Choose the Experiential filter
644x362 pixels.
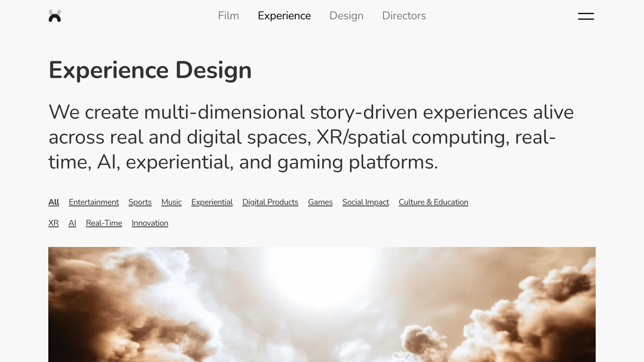coord(212,202)
